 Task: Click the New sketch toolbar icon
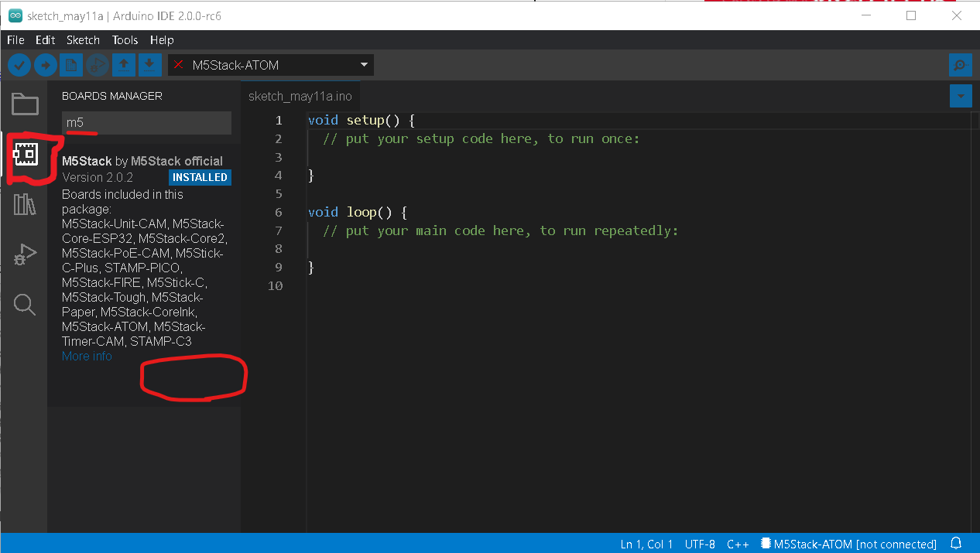(72, 65)
